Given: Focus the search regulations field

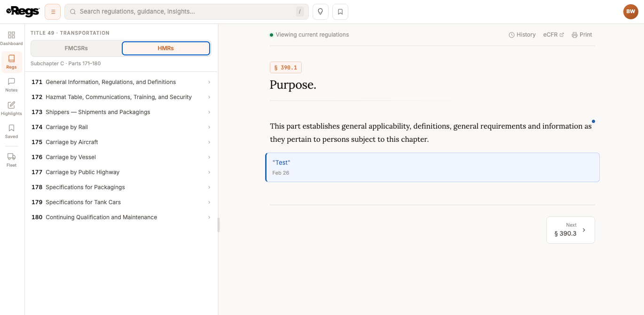Looking at the screenshot, I should [x=187, y=12].
